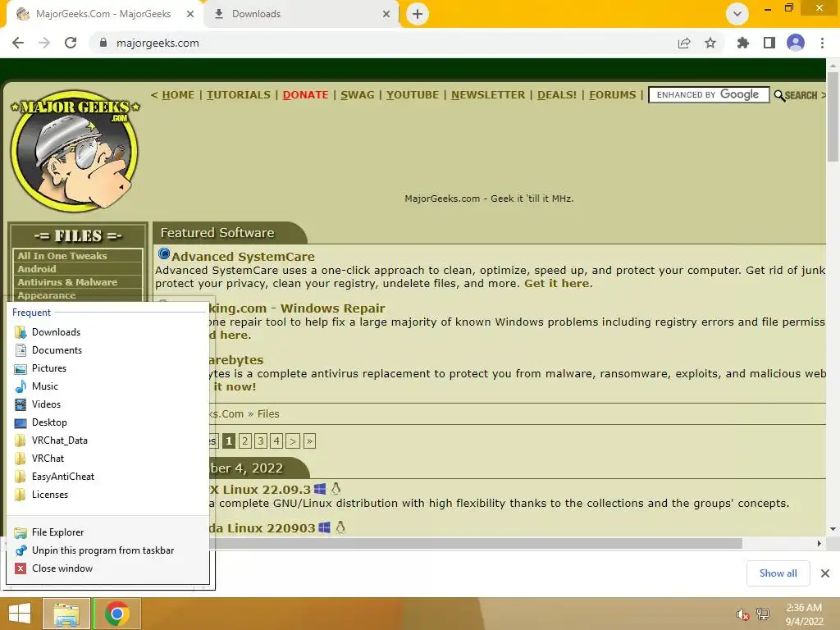Open DONATE navigation link
840x630 pixels.
tap(305, 95)
